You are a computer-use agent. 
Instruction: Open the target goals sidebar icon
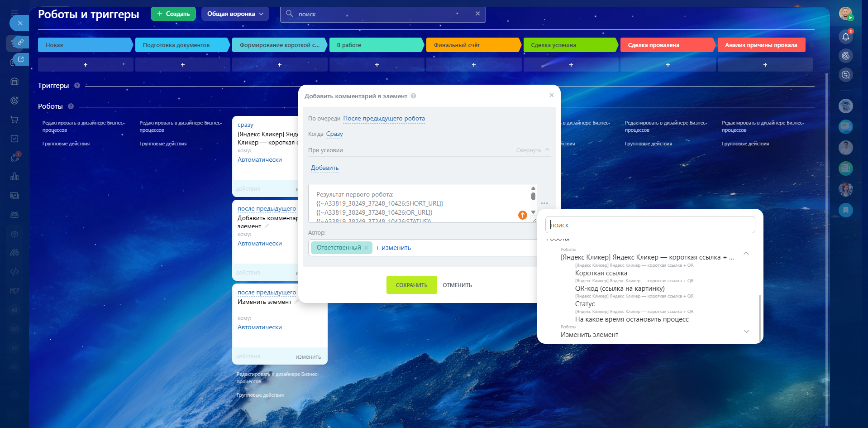click(14, 101)
